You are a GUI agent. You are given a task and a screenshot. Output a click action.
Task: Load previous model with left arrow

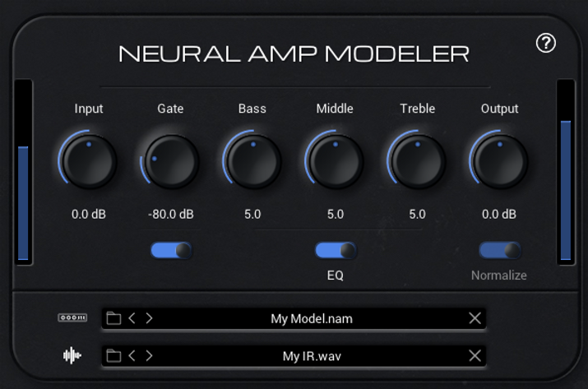point(132,318)
